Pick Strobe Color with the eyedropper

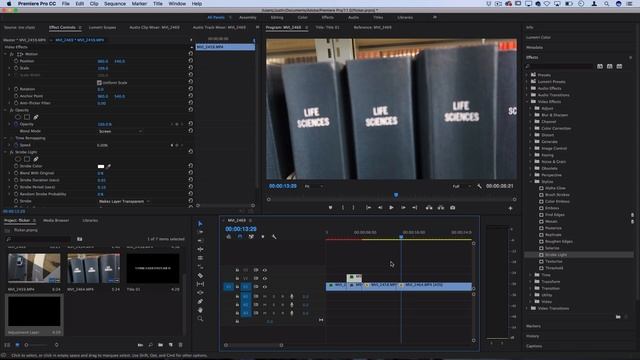pos(109,166)
